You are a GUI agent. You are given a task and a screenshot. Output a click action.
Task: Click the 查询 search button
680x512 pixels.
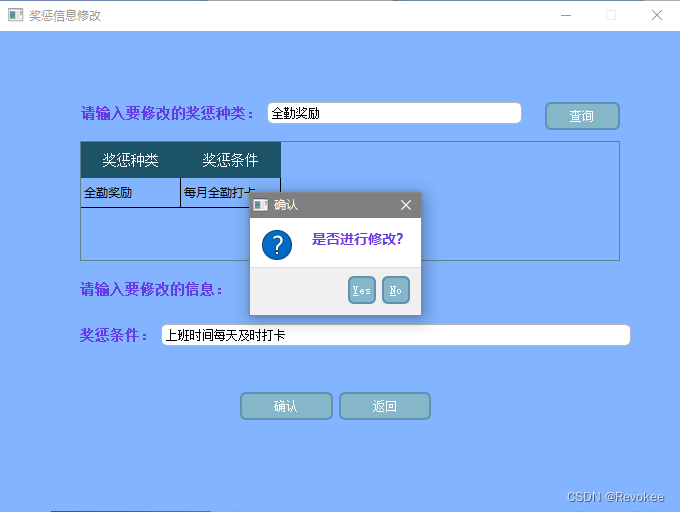582,116
